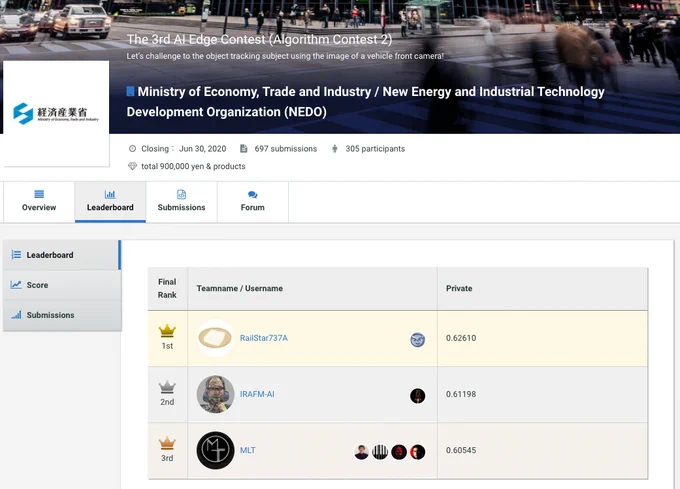Click the bronze crown 3rd rank icon
680x489 pixels.
click(x=167, y=443)
